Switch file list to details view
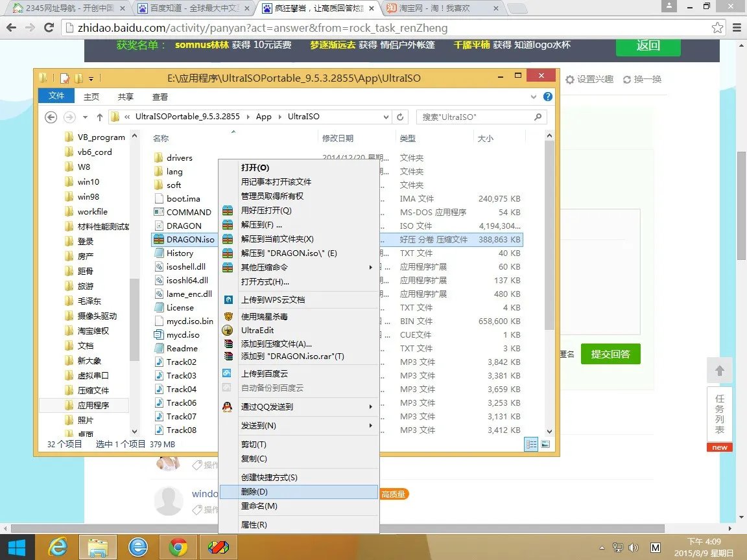This screenshot has height=560, width=747. tap(531, 444)
